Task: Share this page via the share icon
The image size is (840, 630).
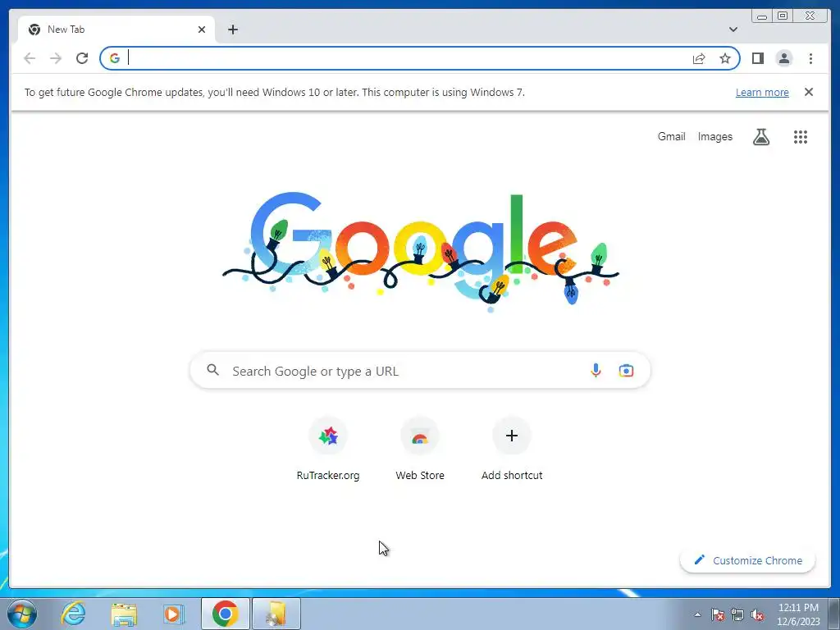Action: click(x=699, y=58)
